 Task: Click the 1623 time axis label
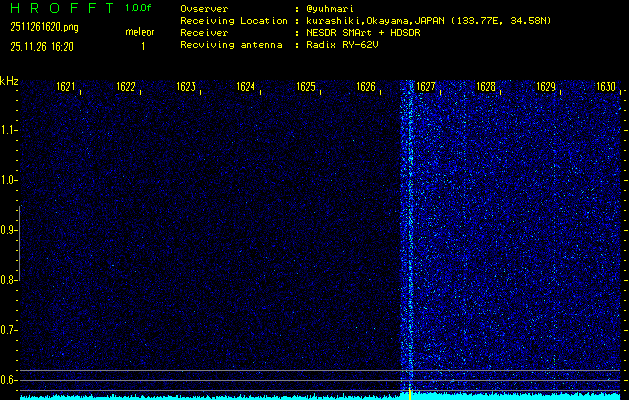point(186,87)
